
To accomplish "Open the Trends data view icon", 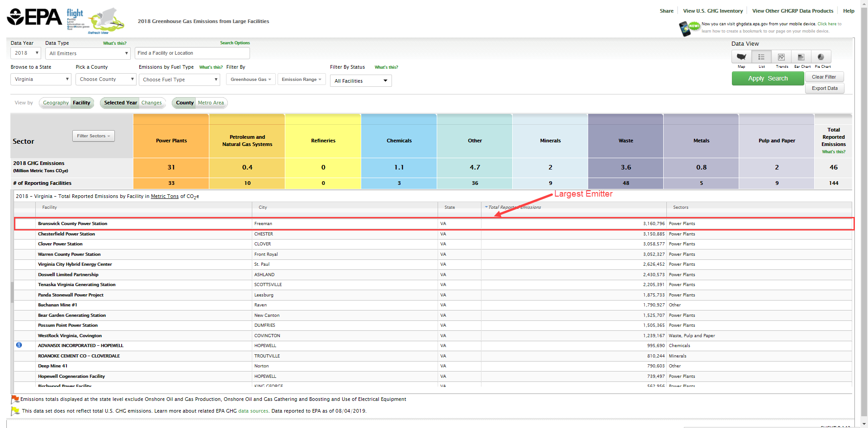I will (781, 57).
